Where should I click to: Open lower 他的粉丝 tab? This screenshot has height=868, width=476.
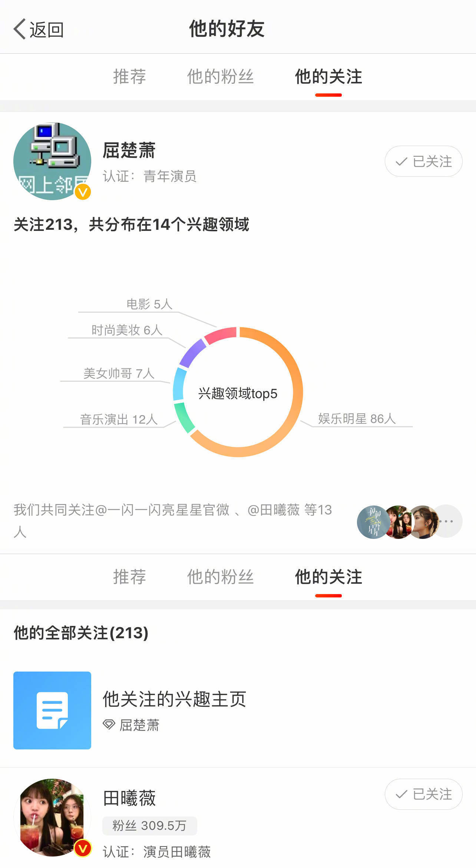tap(220, 577)
